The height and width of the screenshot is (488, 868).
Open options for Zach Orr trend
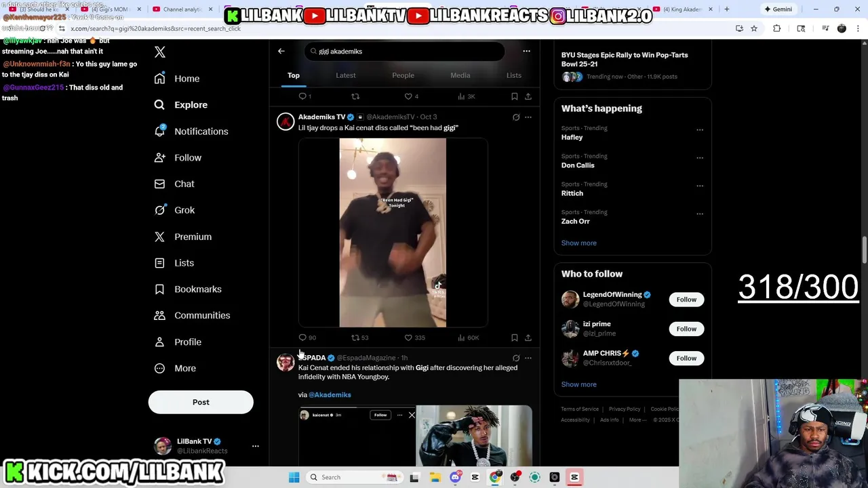coord(700,213)
